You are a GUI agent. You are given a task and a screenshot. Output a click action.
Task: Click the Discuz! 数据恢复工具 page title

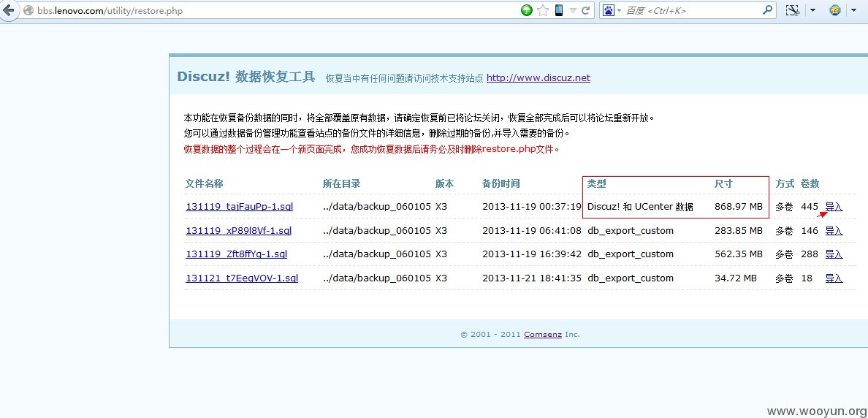pyautogui.click(x=245, y=77)
